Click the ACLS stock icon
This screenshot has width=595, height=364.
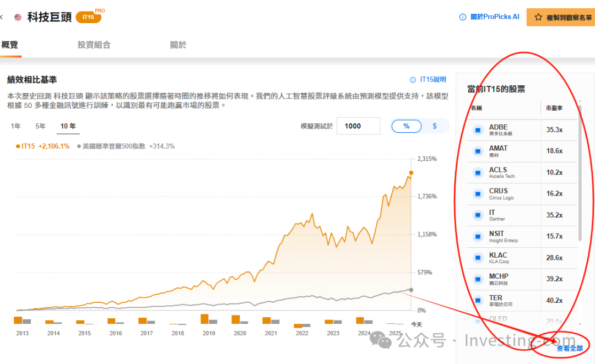[478, 173]
